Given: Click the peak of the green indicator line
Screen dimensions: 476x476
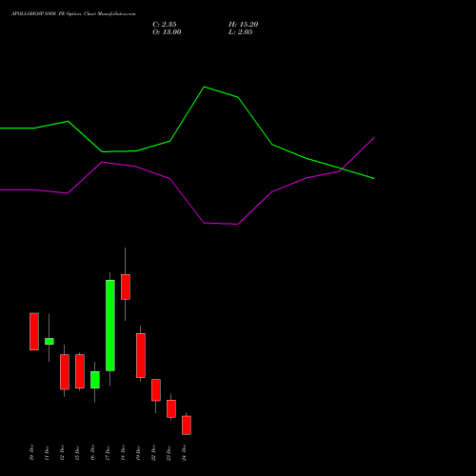Looking at the screenshot, I should [205, 87].
